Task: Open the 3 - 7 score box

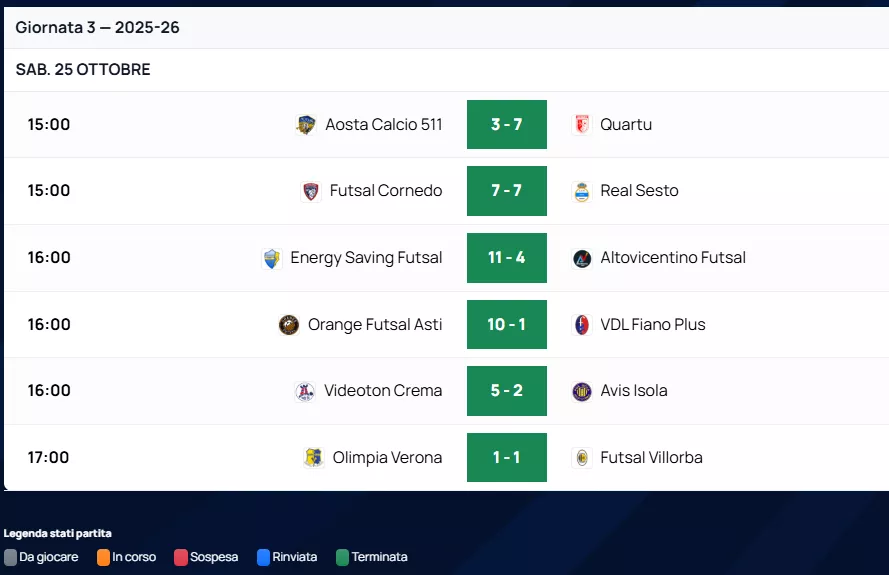Action: pyautogui.click(x=507, y=125)
